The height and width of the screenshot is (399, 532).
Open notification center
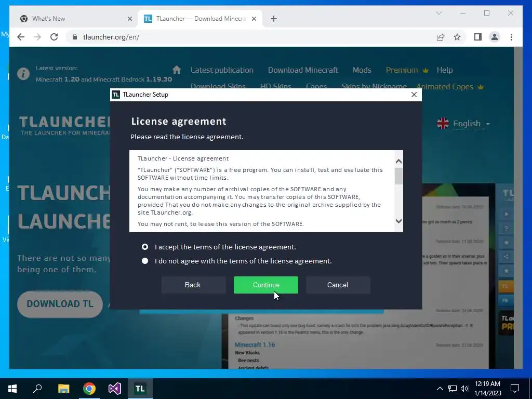[x=515, y=389]
